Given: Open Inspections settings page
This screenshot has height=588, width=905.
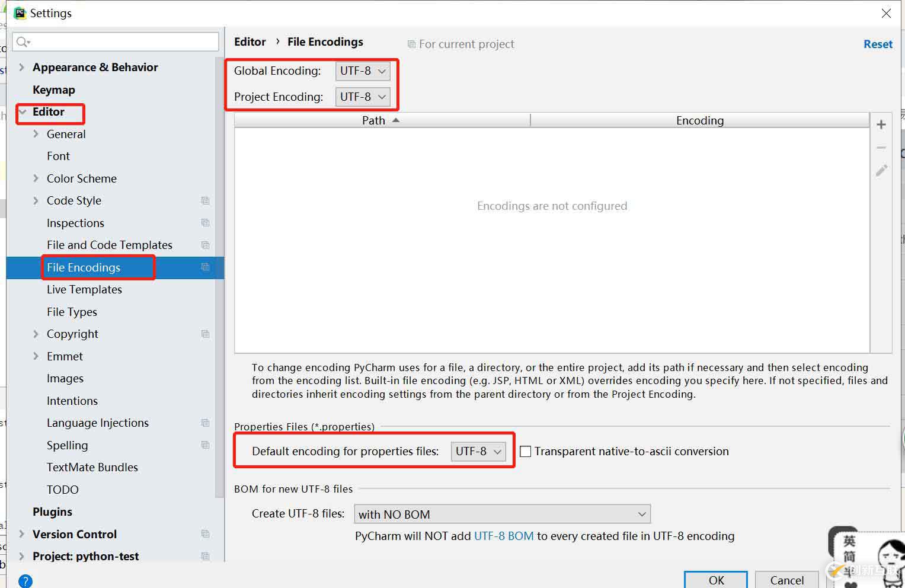Looking at the screenshot, I should [x=75, y=223].
